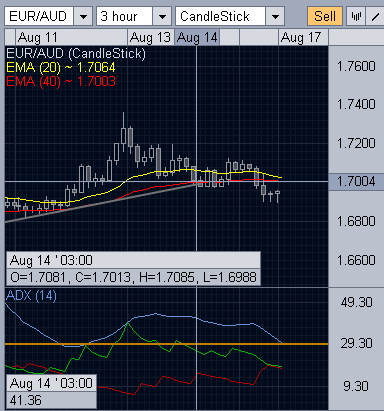384x411 pixels.
Task: Click the gray trendline on price chart
Action: 100,202
